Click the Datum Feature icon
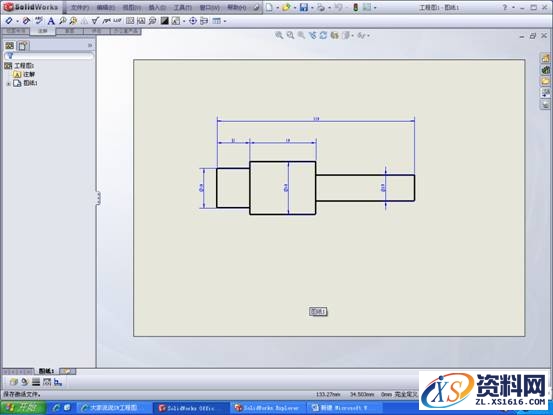This screenshot has height=415, width=553. (x=141, y=21)
